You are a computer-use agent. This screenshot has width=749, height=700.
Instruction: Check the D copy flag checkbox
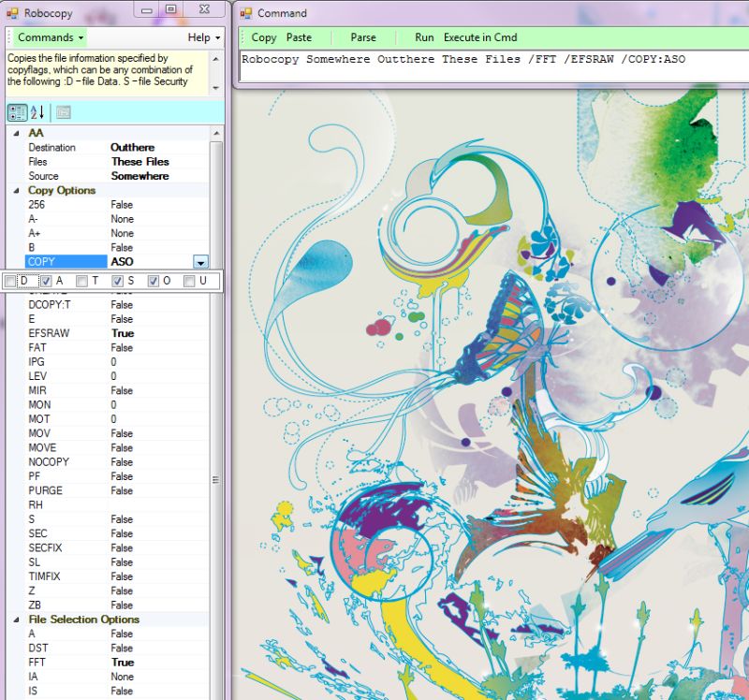pyautogui.click(x=12, y=280)
